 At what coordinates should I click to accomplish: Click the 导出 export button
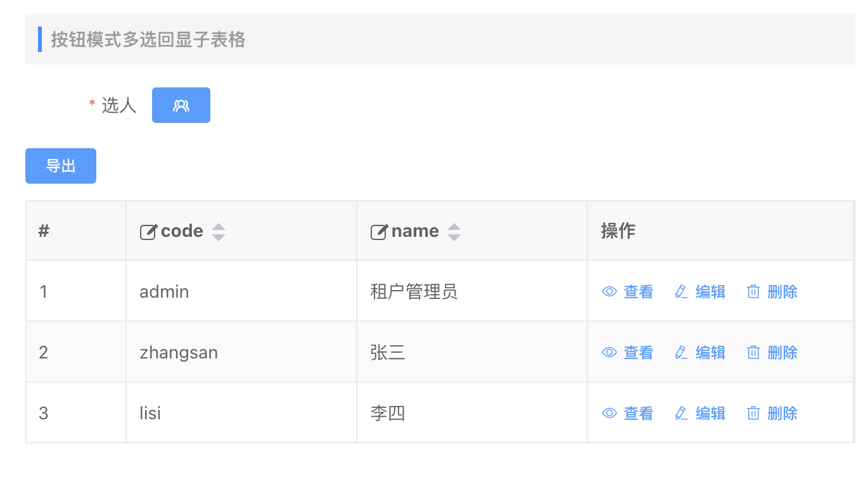point(61,166)
